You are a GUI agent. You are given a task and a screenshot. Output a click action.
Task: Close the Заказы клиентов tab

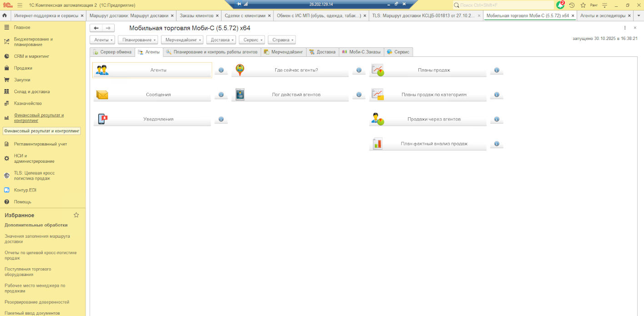[x=217, y=15]
